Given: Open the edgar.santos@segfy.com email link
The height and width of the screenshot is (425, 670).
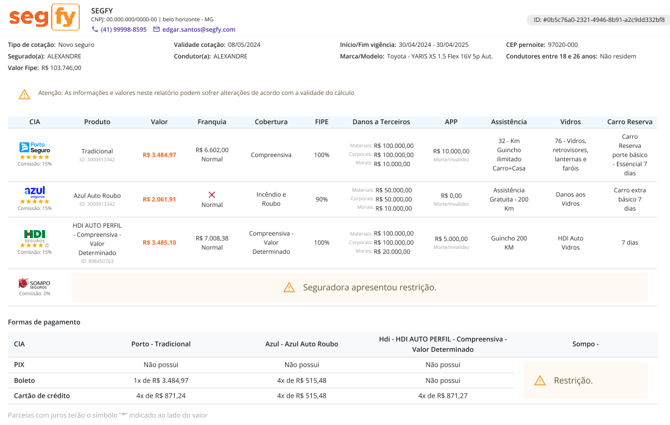Looking at the screenshot, I should click(199, 29).
